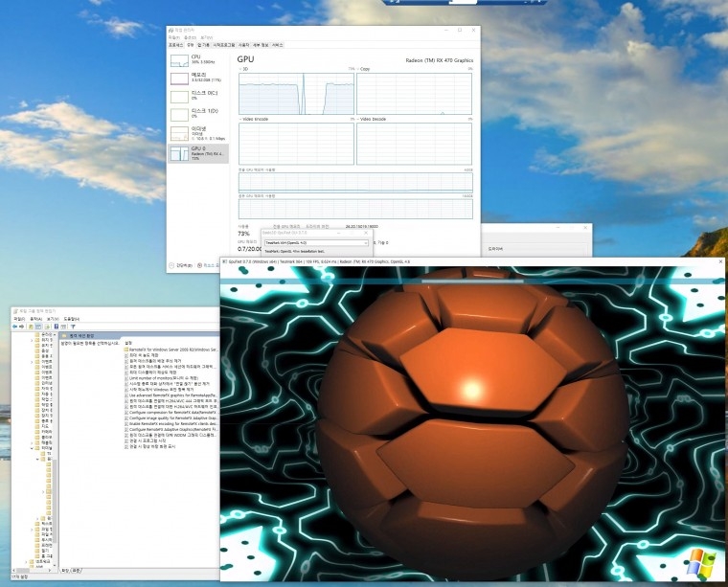Open the 옵션 menu in Task Manager
The image size is (728, 587).
click(190, 38)
